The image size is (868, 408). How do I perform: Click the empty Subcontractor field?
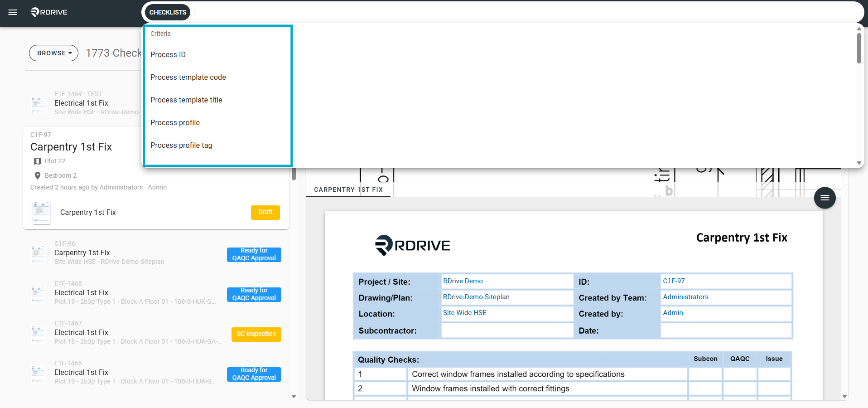(507, 330)
